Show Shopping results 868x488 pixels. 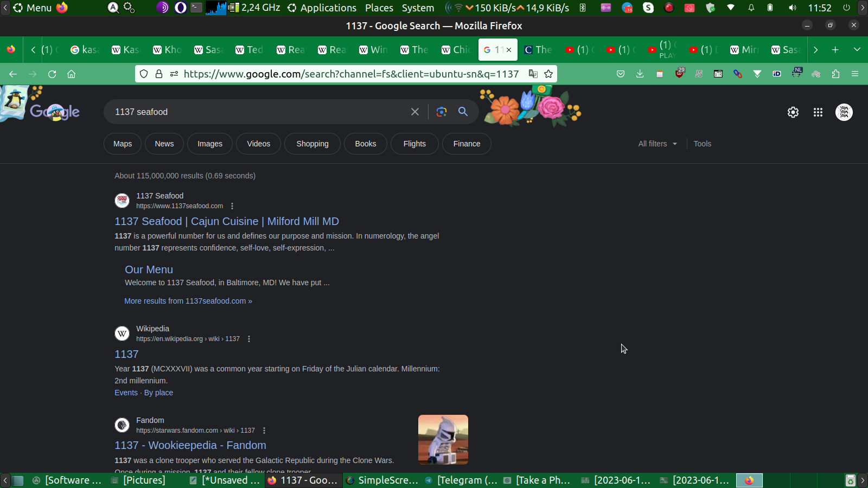[x=312, y=144]
